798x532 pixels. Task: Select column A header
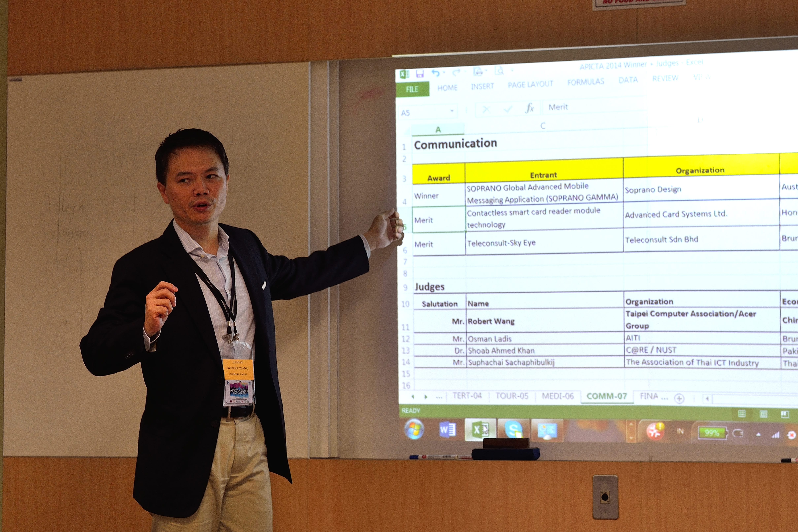438,130
